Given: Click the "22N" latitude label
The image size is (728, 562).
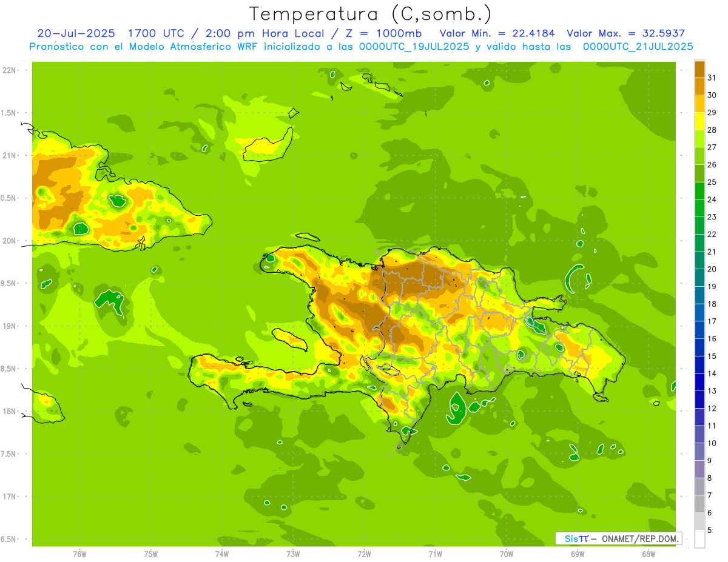Looking at the screenshot, I should click(x=9, y=70).
